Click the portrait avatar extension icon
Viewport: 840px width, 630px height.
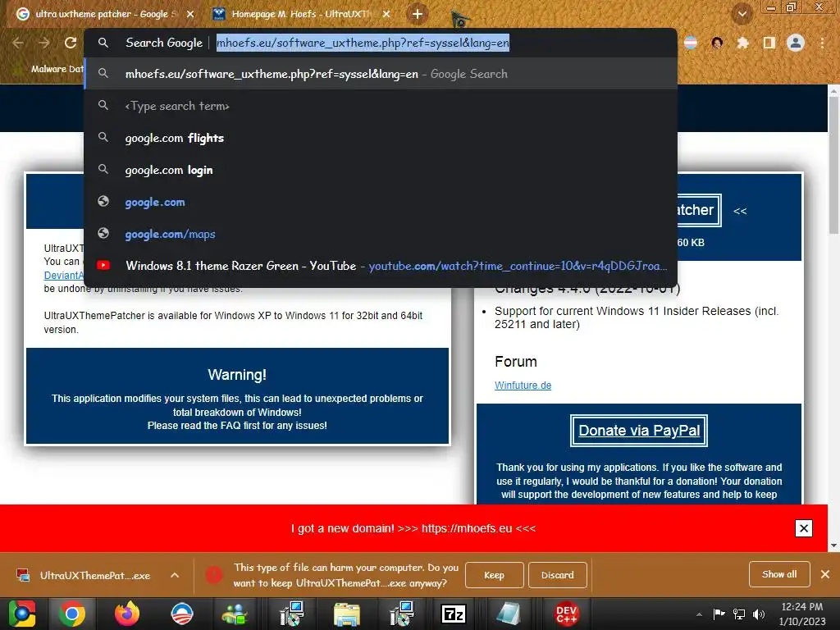point(717,43)
